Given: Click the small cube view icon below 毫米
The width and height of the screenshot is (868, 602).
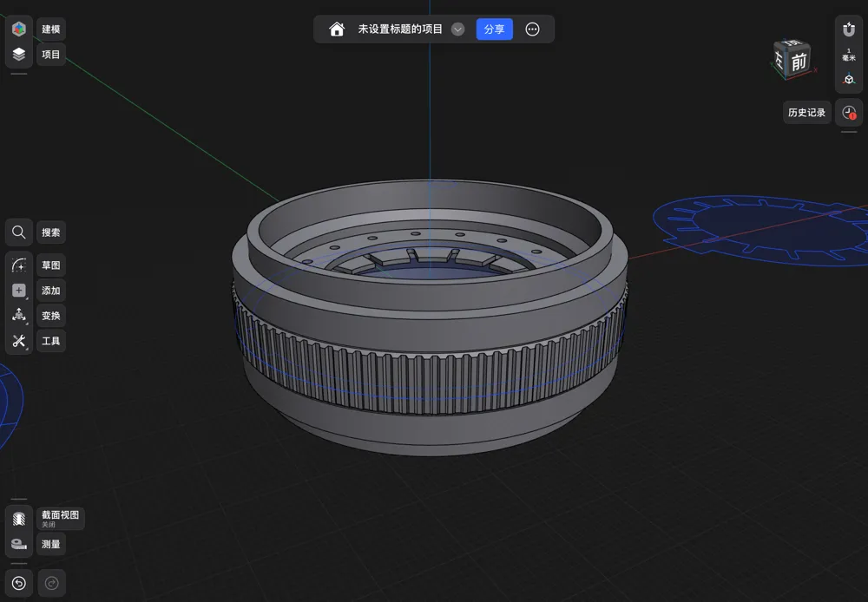Looking at the screenshot, I should [x=849, y=80].
